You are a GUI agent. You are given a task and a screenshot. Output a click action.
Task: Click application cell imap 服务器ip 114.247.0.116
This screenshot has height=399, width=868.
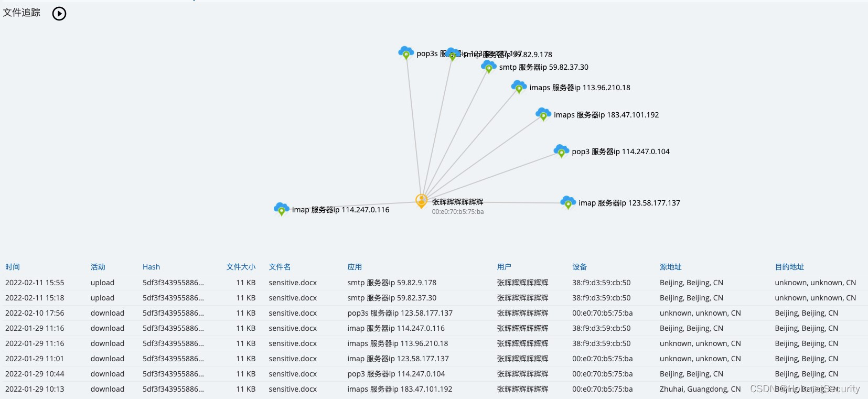[x=396, y=328]
